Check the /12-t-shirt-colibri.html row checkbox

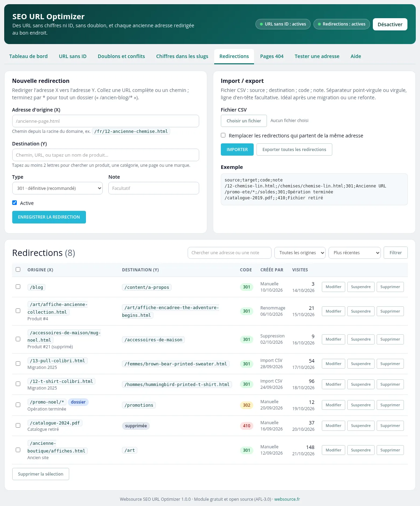pos(18,384)
